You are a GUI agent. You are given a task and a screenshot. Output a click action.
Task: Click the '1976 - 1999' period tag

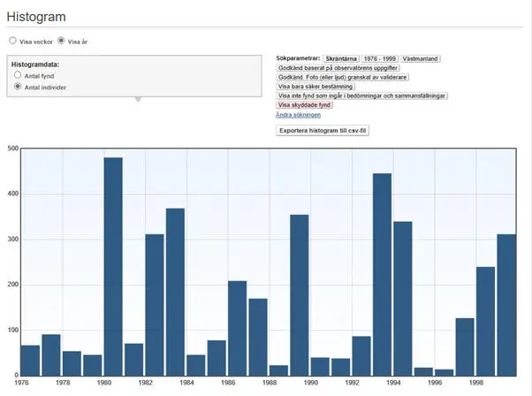381,58
